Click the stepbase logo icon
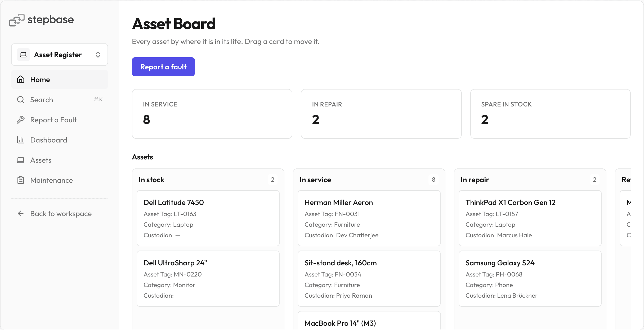644x330 pixels. point(17,20)
